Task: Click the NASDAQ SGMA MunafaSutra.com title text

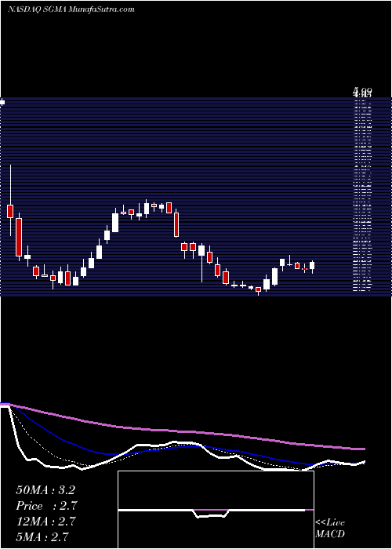Action: click(71, 9)
